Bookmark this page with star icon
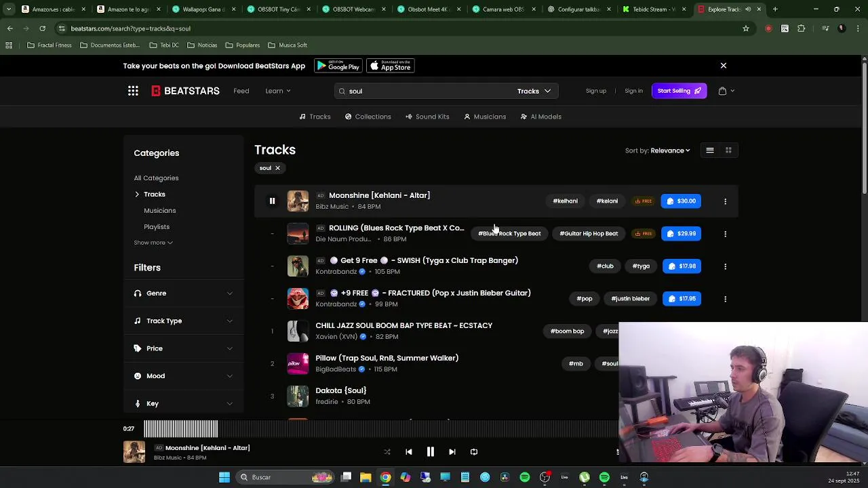 click(x=746, y=28)
